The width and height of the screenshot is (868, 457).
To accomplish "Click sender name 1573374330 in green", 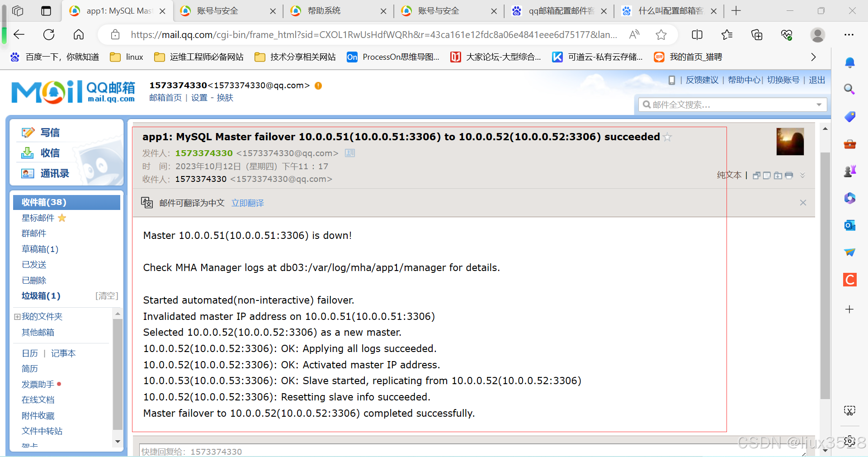I will [x=204, y=153].
